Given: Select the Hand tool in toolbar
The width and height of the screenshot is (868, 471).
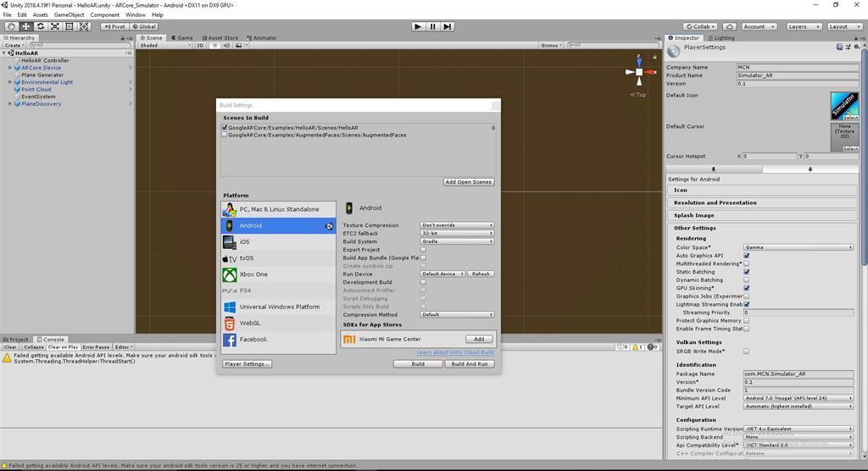Looking at the screenshot, I should [x=11, y=26].
